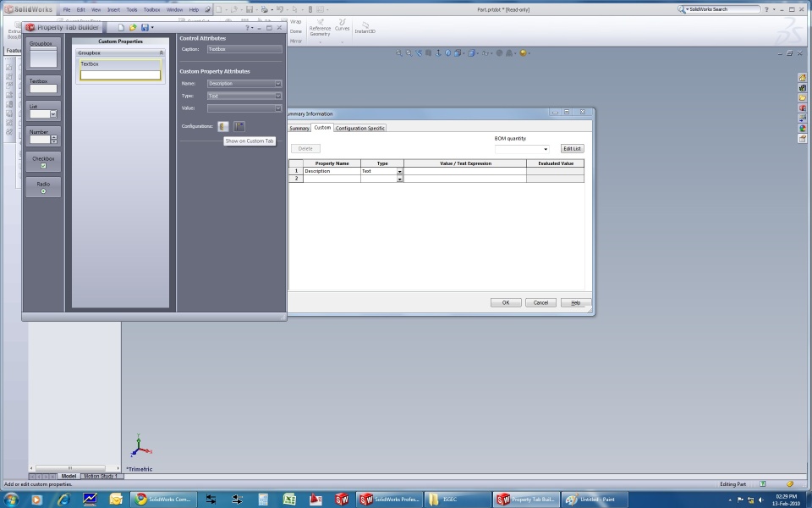
Task: Switch to Summary tab in Summary Information
Action: pyautogui.click(x=299, y=128)
